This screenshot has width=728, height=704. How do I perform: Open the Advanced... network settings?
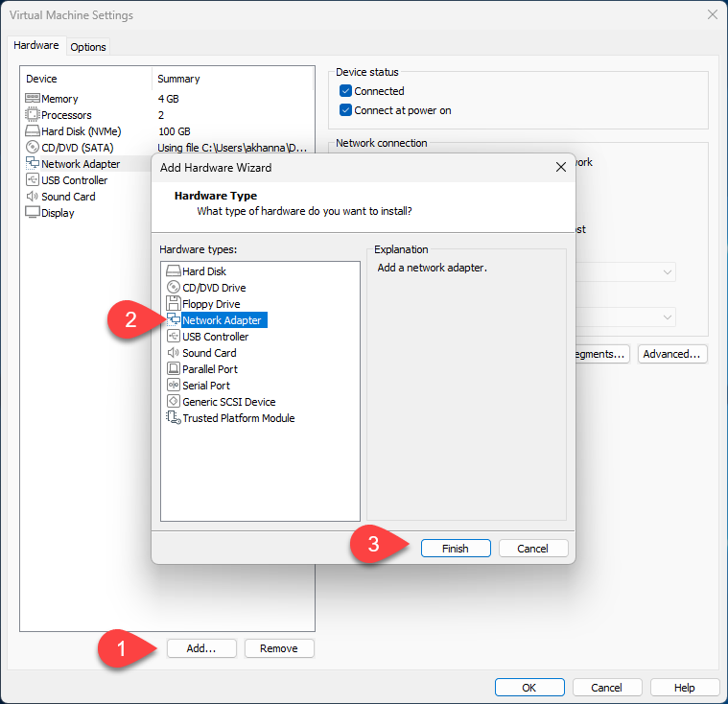click(671, 354)
